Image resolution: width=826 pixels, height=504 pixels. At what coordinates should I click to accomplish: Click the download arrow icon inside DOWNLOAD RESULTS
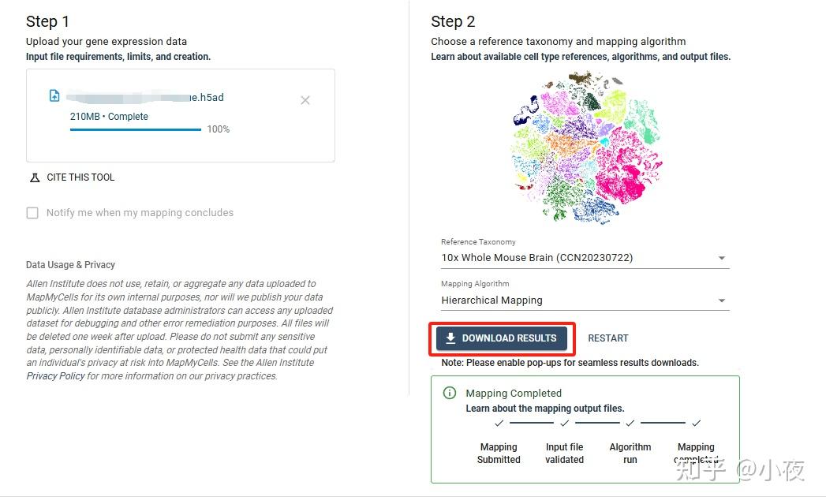pos(450,338)
